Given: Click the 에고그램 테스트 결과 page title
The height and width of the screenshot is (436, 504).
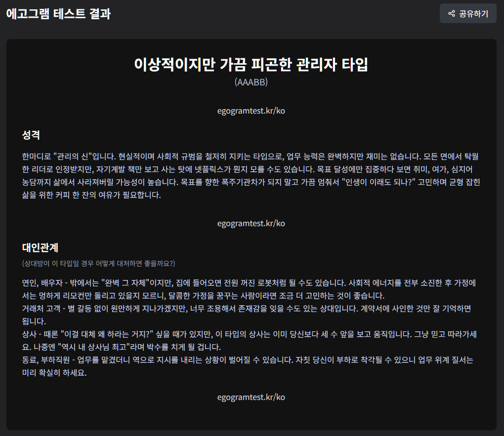Looking at the screenshot, I should pyautogui.click(x=58, y=14).
